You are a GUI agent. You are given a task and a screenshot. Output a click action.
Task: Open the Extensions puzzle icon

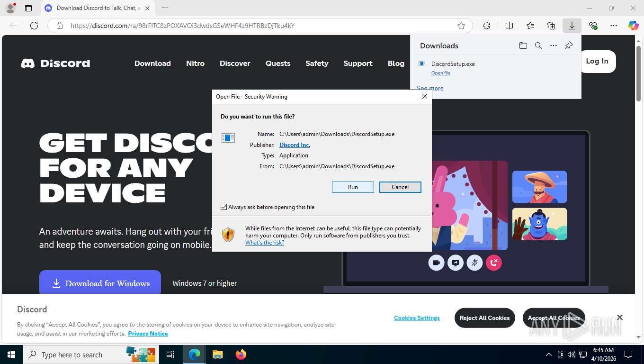[486, 26]
